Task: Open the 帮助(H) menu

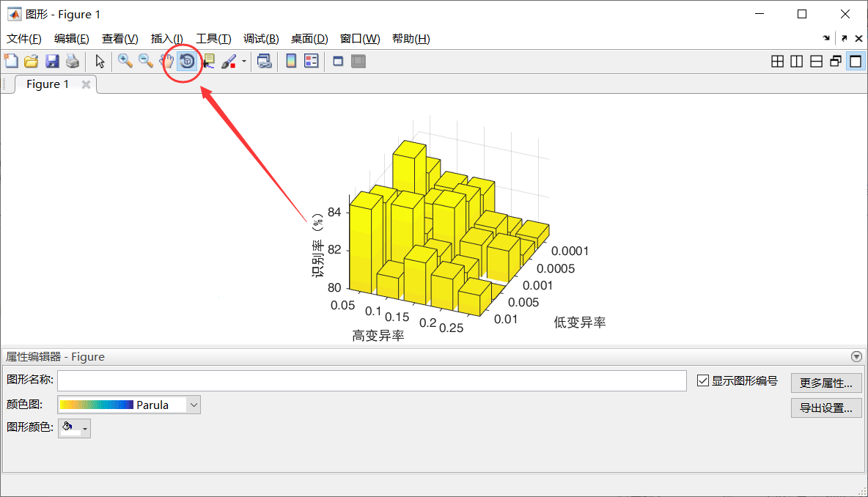Action: (x=411, y=39)
